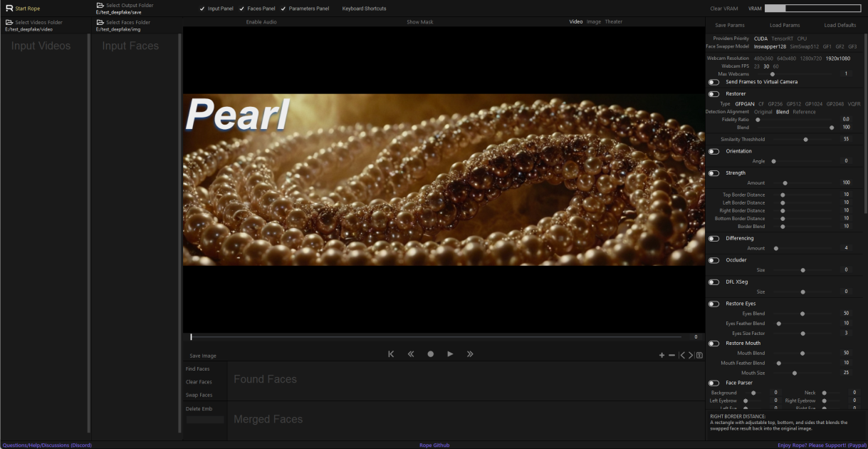This screenshot has width=868, height=449.
Task: Remove a marker with the minus icon
Action: click(671, 355)
